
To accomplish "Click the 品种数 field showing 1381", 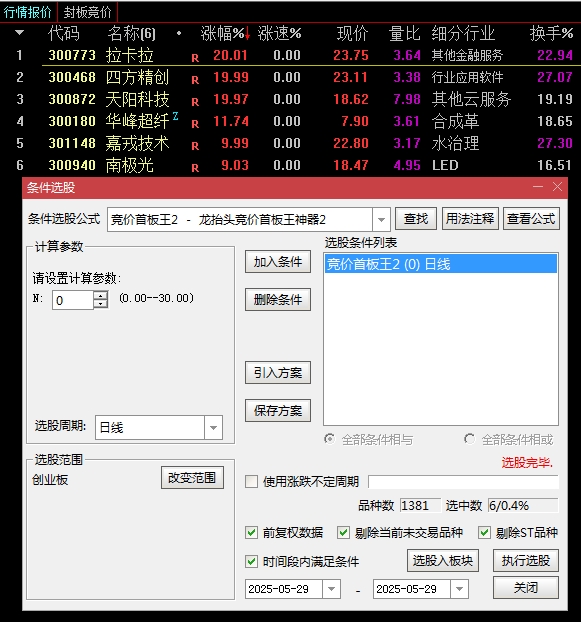I will click(420, 505).
